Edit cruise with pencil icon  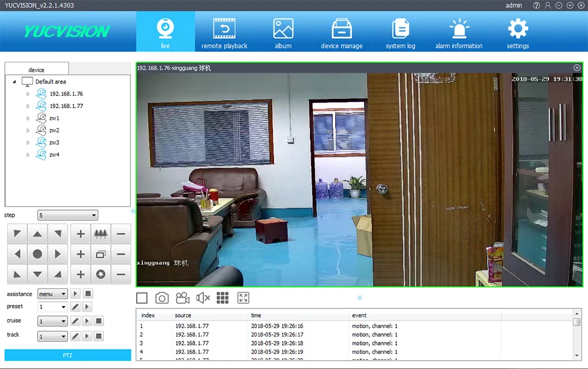click(x=75, y=321)
